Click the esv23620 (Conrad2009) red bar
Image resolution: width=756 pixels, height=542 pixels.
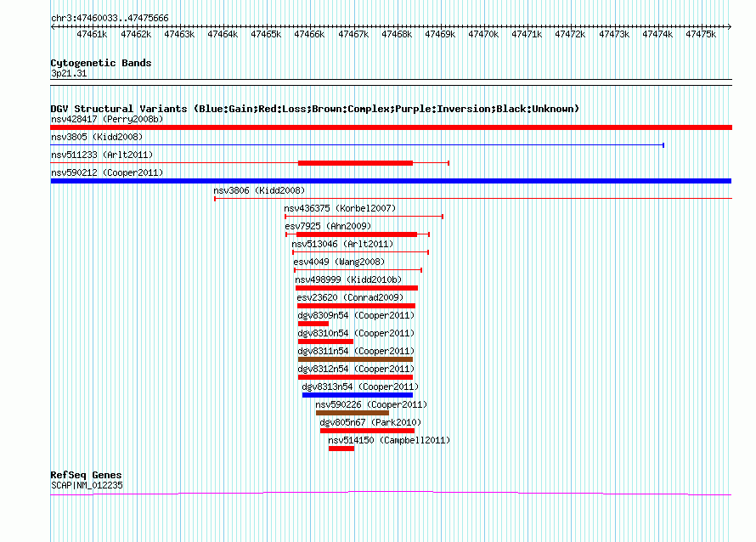tap(356, 306)
